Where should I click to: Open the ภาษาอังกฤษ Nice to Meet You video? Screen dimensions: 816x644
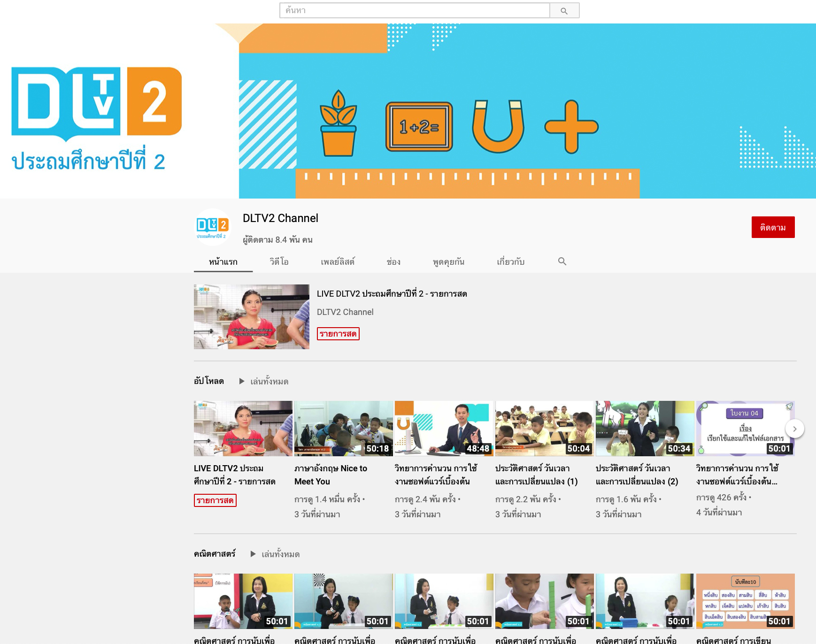(331, 475)
